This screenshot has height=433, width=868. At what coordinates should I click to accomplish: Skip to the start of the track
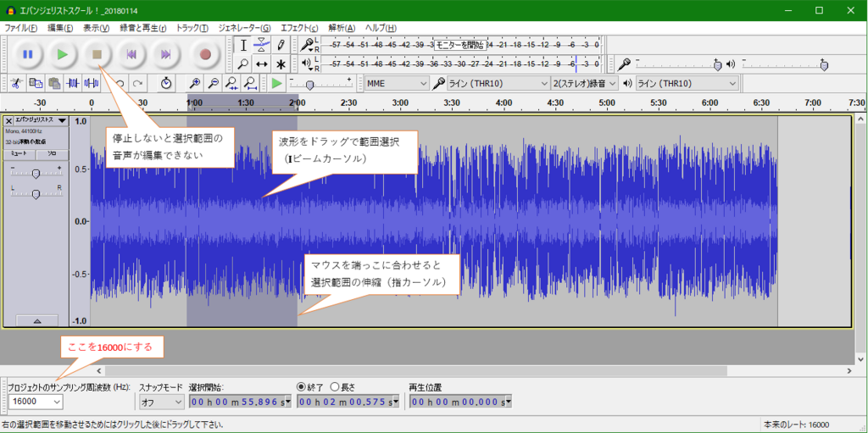click(131, 54)
